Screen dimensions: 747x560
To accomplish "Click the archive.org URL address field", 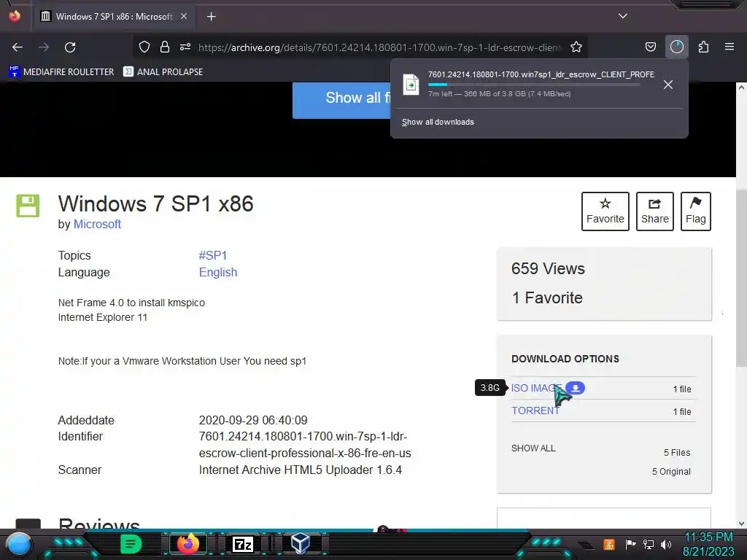I will pos(380,47).
